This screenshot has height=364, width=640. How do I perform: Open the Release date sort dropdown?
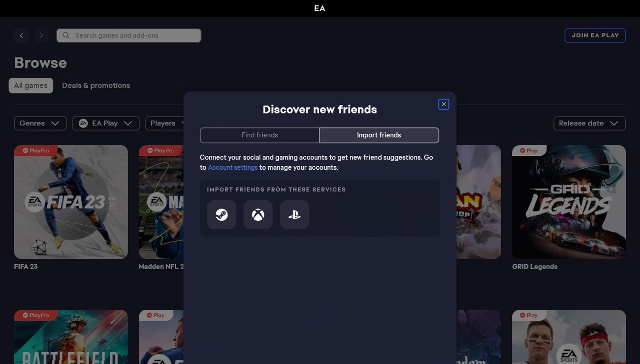point(589,123)
